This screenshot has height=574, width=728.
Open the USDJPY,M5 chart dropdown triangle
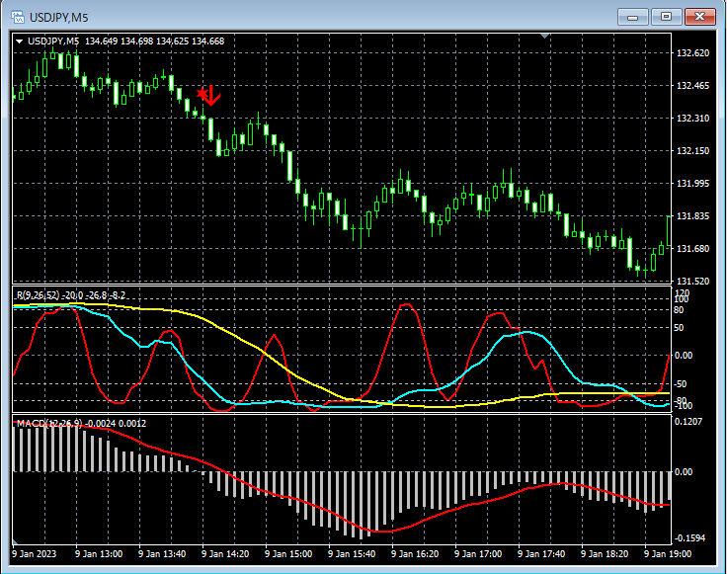pos(20,41)
